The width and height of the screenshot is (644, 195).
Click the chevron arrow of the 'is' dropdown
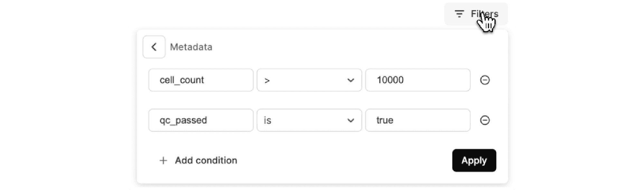pos(351,120)
